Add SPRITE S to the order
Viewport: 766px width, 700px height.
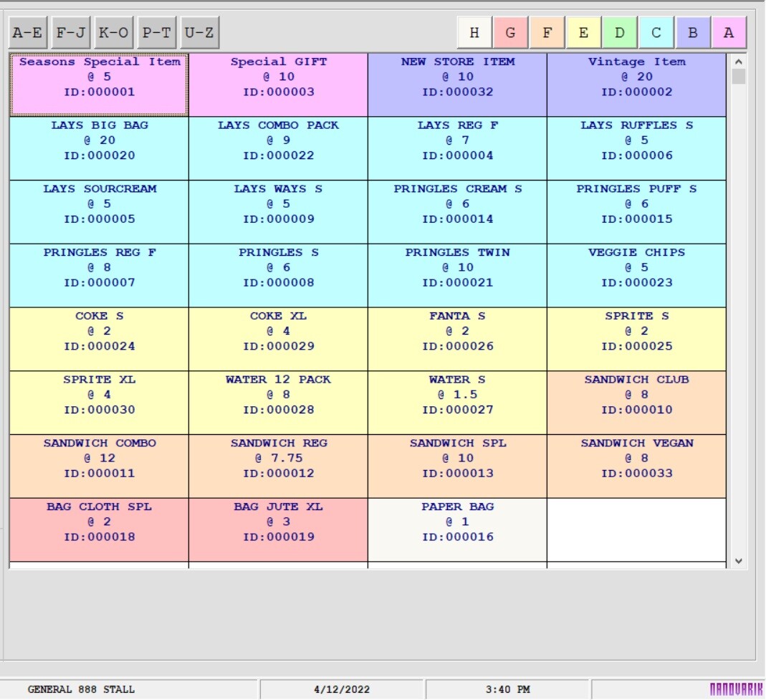637,339
